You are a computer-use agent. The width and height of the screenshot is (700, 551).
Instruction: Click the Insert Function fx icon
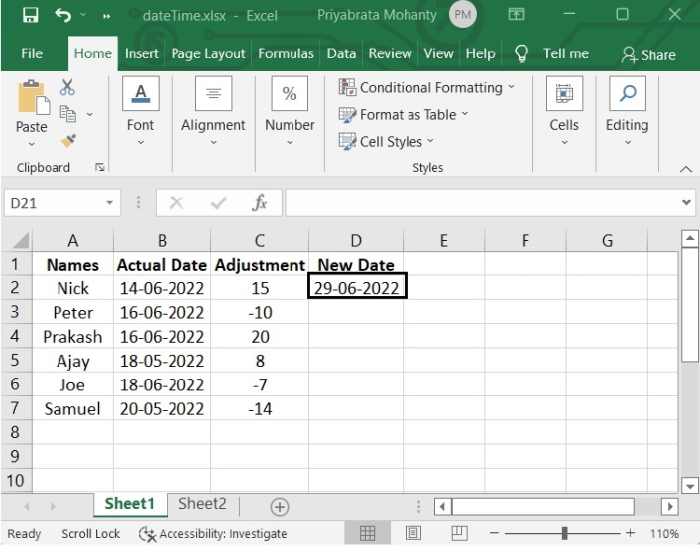(259, 203)
